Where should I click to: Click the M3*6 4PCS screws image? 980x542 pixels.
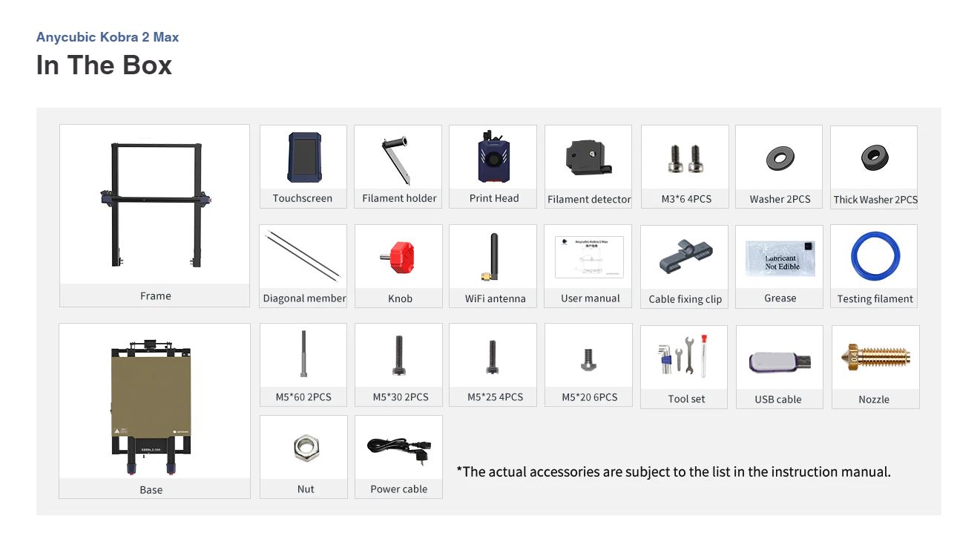(x=685, y=158)
